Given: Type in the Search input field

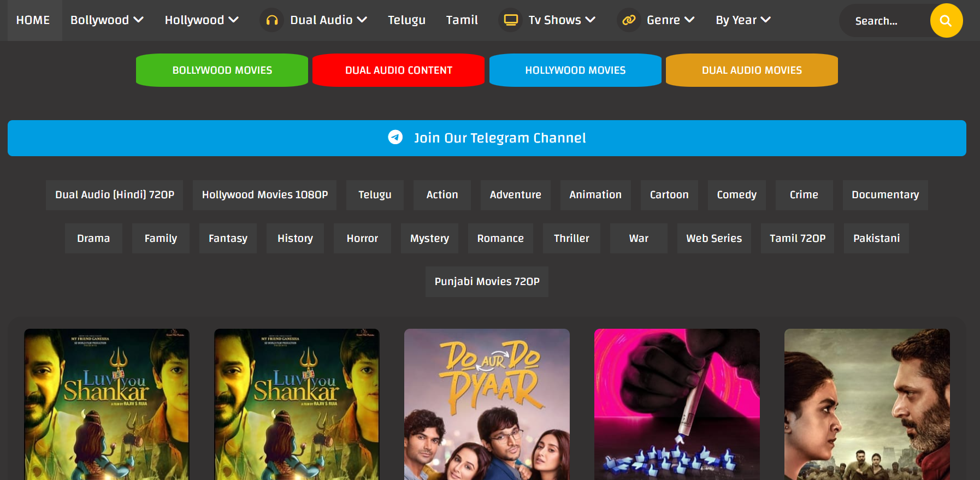Looking at the screenshot, I should (884, 21).
